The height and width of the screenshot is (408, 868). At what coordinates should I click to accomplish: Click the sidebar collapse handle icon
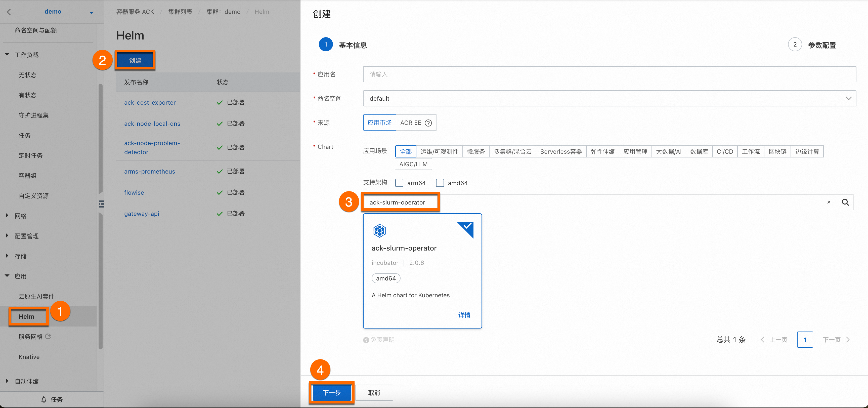pyautogui.click(x=101, y=204)
